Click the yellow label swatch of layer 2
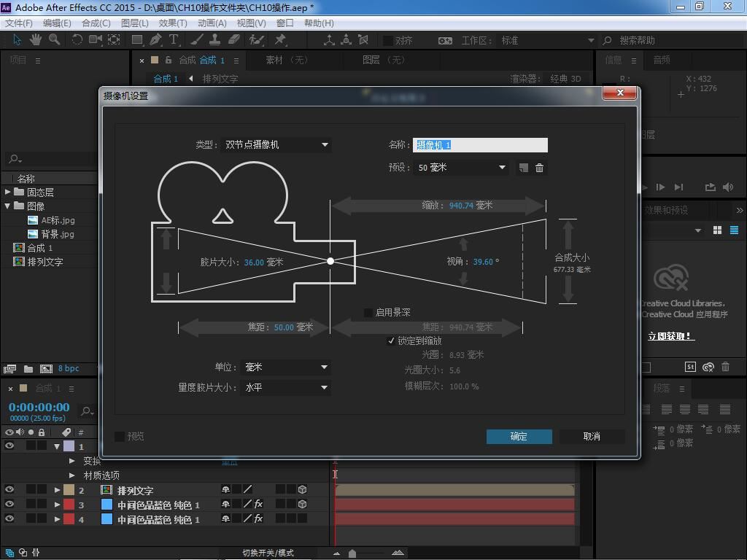This screenshot has width=747, height=560. 69,489
